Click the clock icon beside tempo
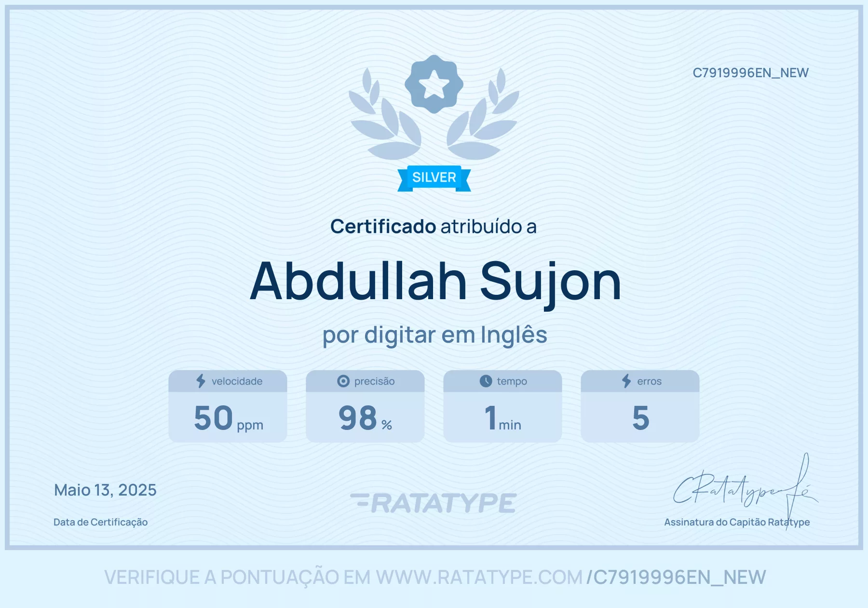 click(x=486, y=381)
